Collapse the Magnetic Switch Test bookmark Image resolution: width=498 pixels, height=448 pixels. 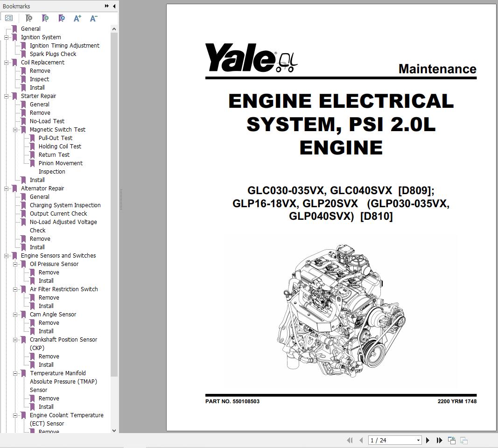15,130
